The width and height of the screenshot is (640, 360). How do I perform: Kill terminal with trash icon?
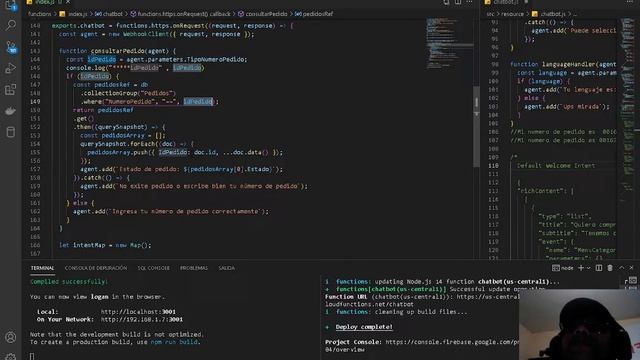coord(610,268)
